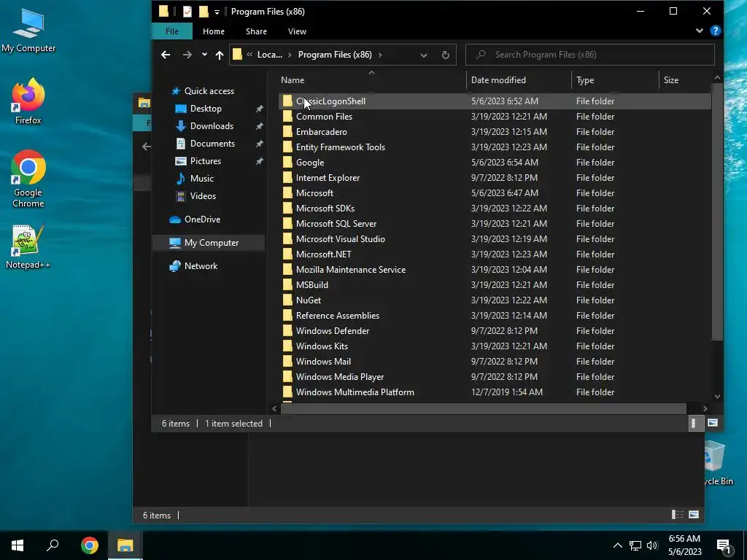
Task: Open the notification center icon
Action: tap(724, 547)
